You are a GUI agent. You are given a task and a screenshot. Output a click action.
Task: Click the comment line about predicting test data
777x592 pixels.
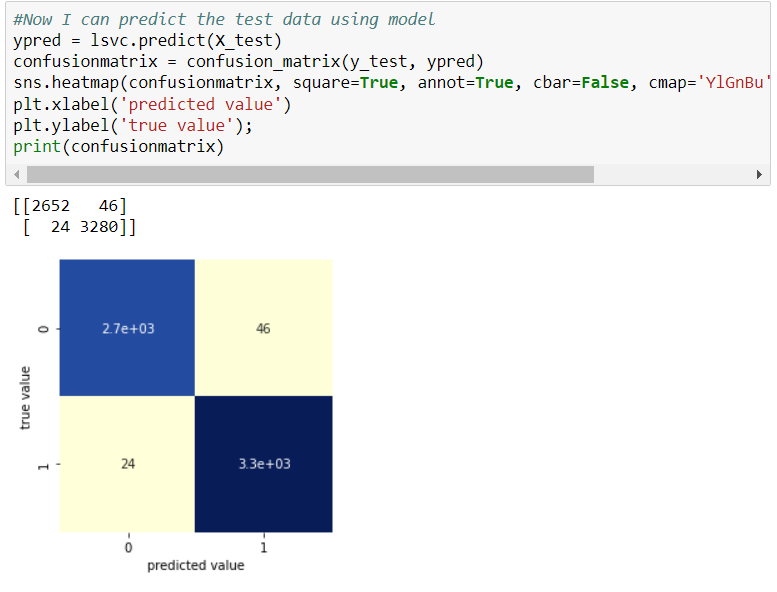click(224, 19)
